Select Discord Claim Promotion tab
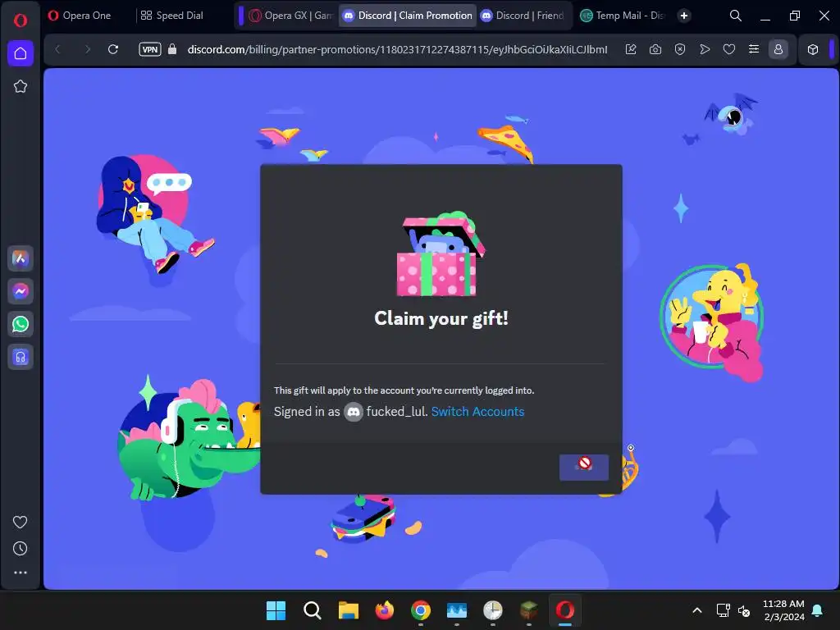The image size is (840, 630). tap(409, 16)
